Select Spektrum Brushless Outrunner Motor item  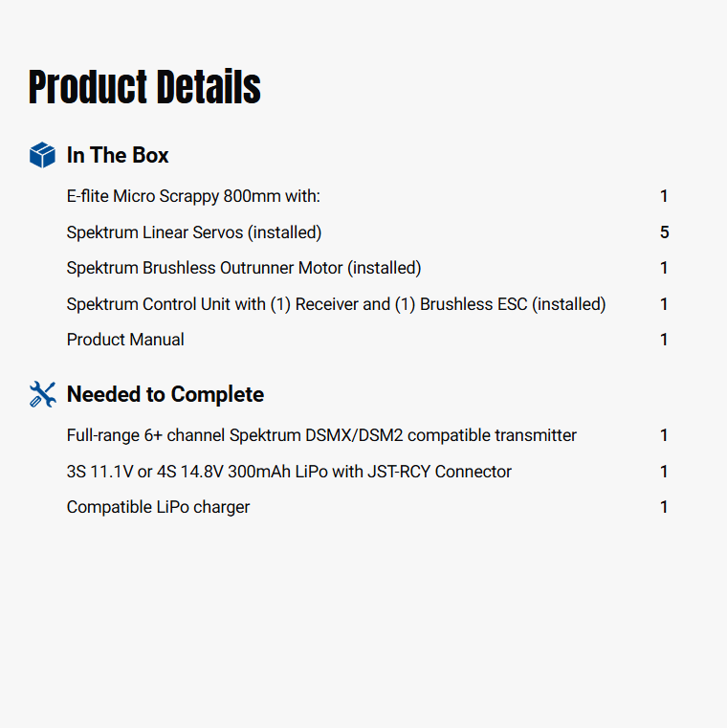tap(244, 268)
